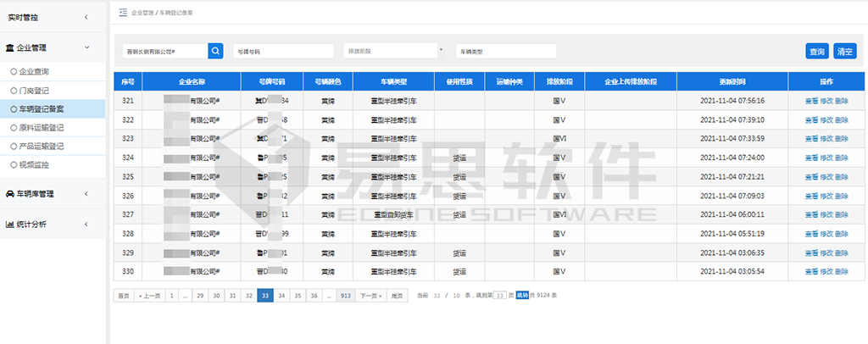Go to 下一页 in pagination
This screenshot has height=344, width=868.
click(369, 296)
